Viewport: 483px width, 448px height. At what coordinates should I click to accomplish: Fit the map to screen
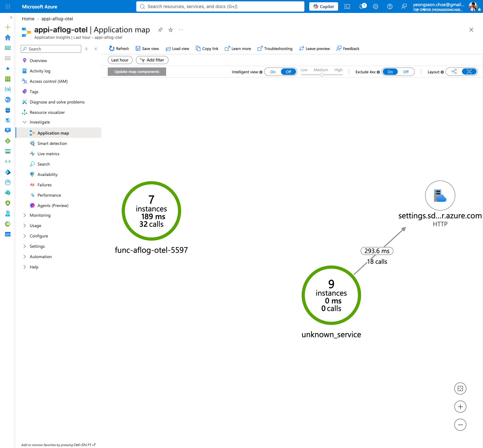[x=460, y=388]
